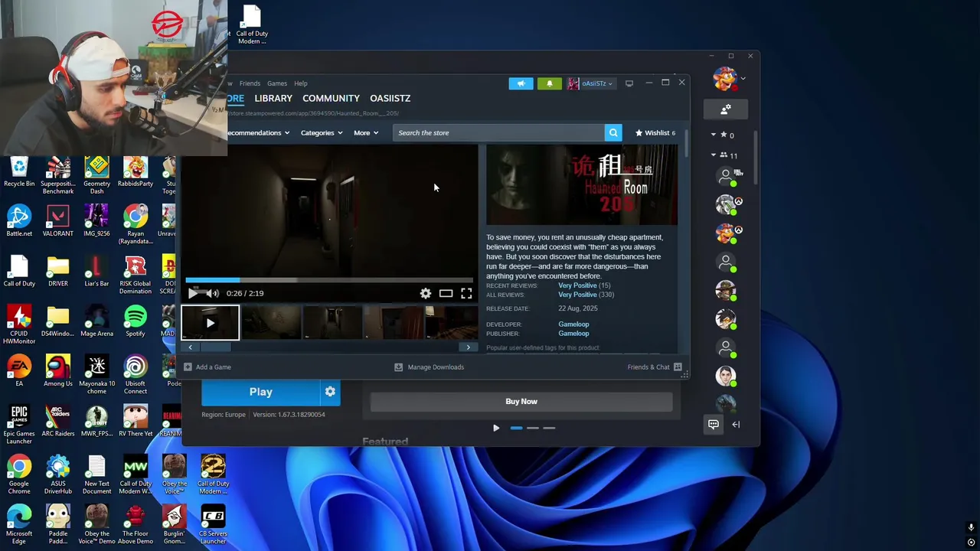Play the Haunted Room trailer video
Image resolution: width=980 pixels, height=551 pixels.
[x=192, y=293]
